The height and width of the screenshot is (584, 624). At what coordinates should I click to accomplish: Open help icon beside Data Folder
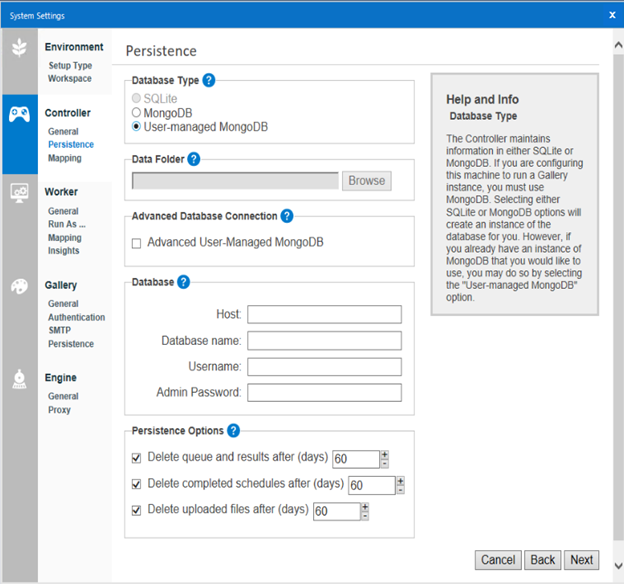(x=194, y=159)
